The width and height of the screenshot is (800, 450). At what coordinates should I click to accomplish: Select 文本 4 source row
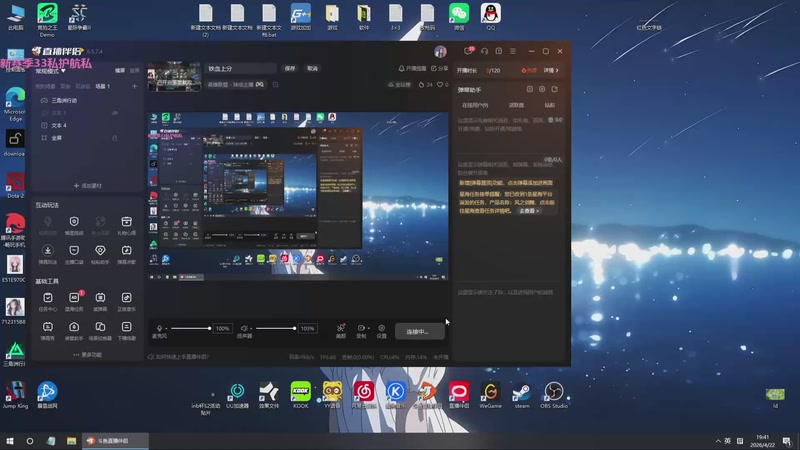click(87, 126)
